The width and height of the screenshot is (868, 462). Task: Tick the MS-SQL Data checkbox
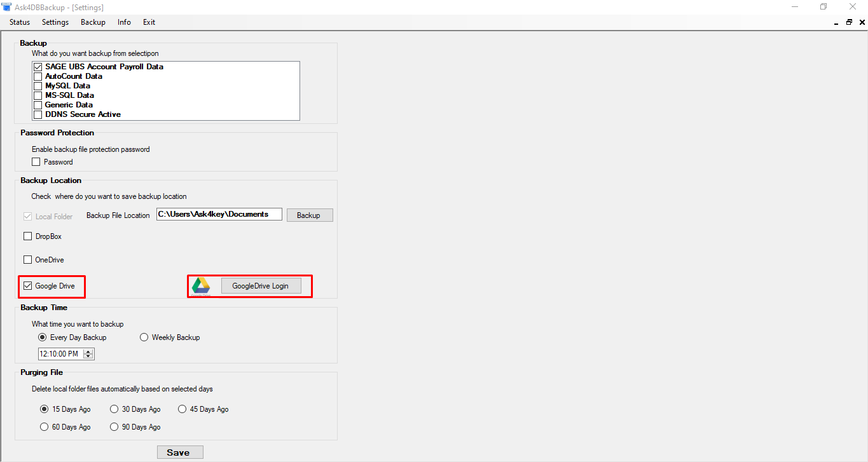point(38,95)
